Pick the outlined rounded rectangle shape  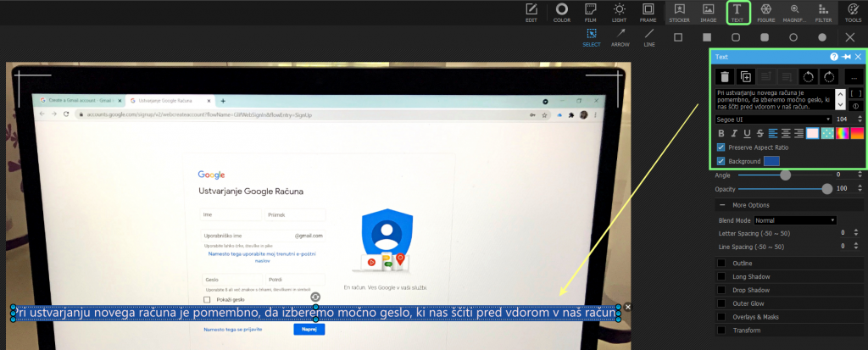[x=736, y=37]
